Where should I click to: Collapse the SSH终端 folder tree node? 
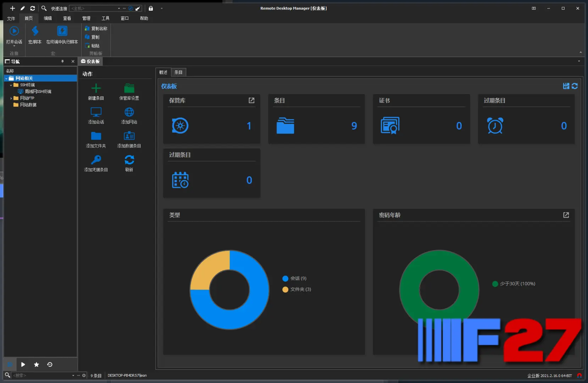11,85
